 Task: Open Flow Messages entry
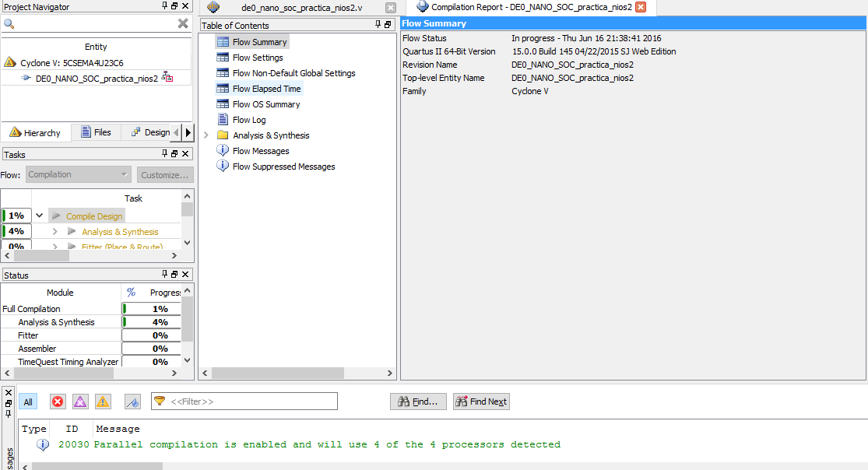pos(260,151)
